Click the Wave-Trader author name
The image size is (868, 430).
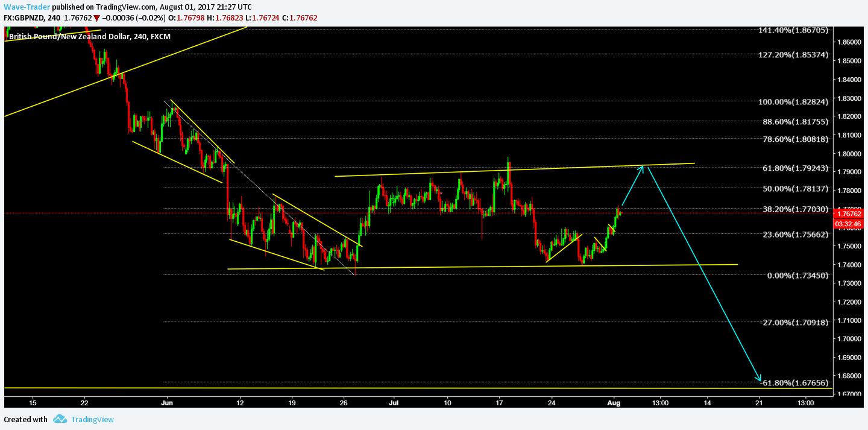click(27, 7)
